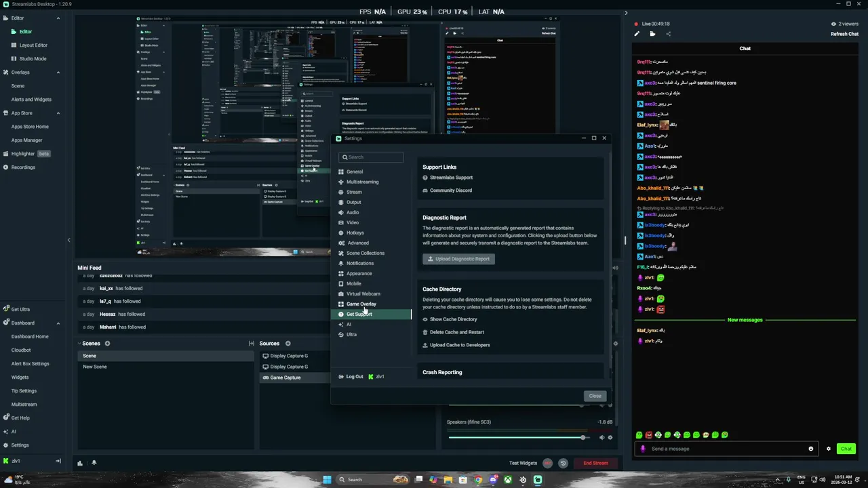Edit stream info with the pencil icon
868x488 pixels.
click(637, 34)
